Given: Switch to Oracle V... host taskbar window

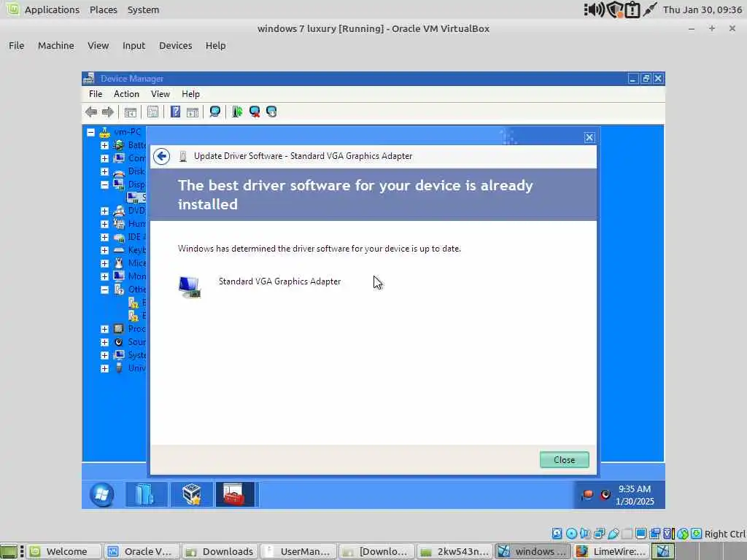Looking at the screenshot, I should coord(142,551).
